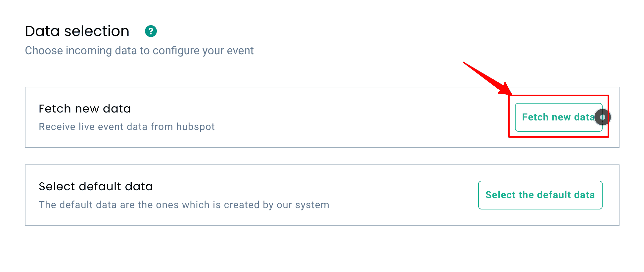Click the icon overlapping the Fetch button edge

tap(602, 117)
